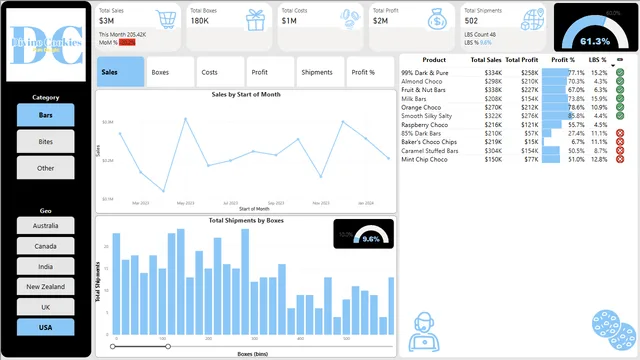Screen dimensions: 640x360
Task: Click the 85.8% profit bar value
Action: coord(576,116)
